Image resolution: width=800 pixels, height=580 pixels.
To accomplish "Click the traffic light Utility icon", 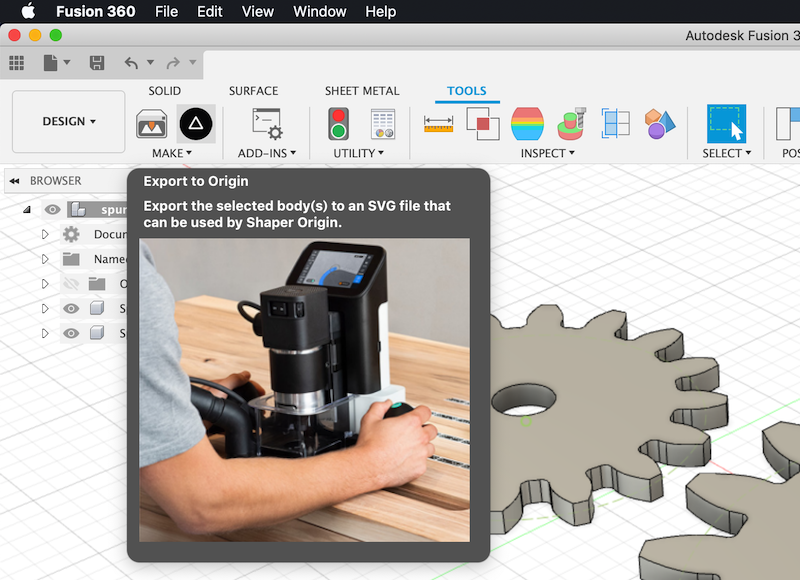I will 338,124.
